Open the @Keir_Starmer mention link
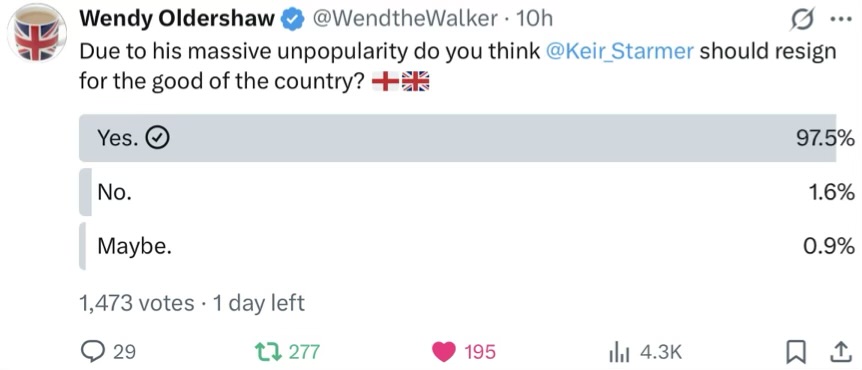This screenshot has width=862, height=370. [621, 52]
